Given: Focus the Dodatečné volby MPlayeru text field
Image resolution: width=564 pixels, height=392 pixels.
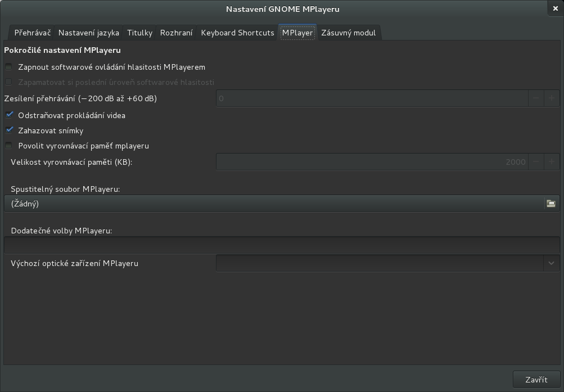Looking at the screenshot, I should point(282,245).
